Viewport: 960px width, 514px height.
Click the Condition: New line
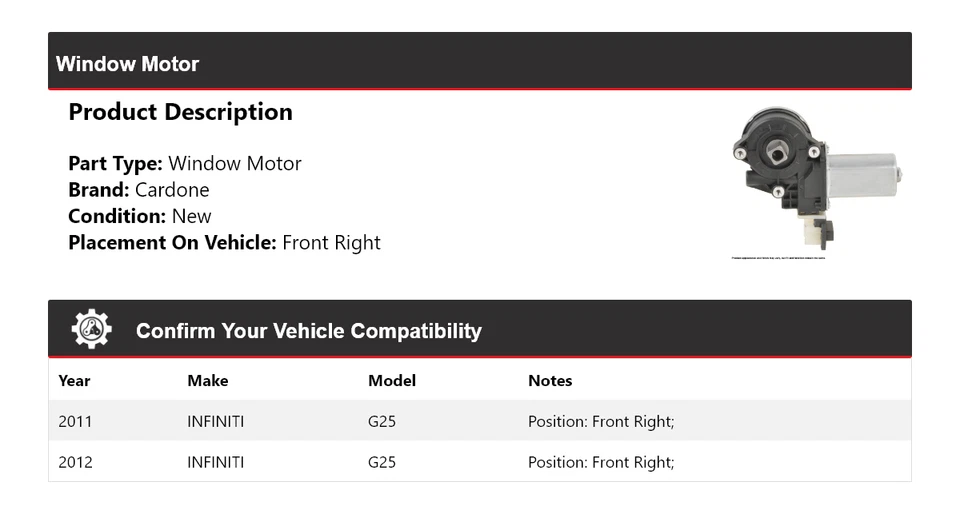[139, 216]
